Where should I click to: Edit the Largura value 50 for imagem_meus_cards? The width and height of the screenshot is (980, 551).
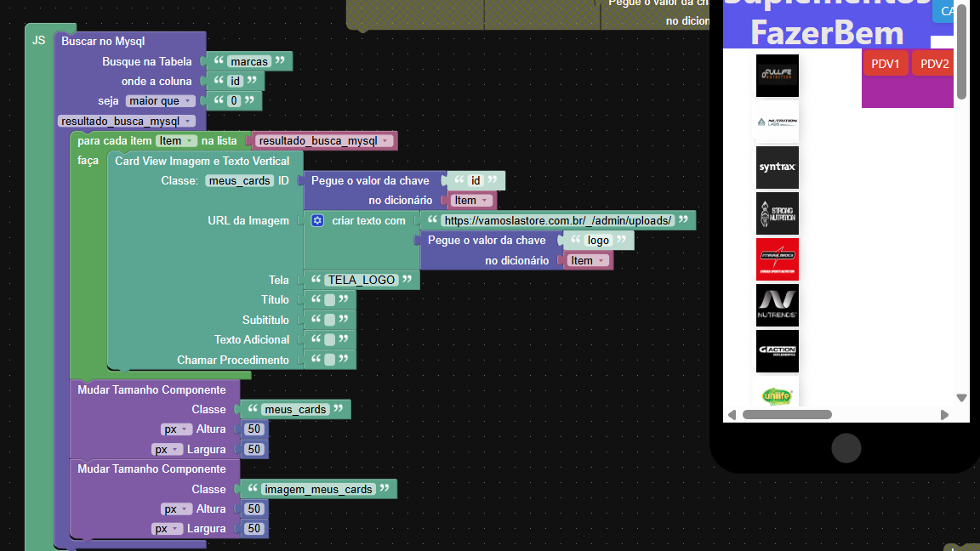click(254, 529)
